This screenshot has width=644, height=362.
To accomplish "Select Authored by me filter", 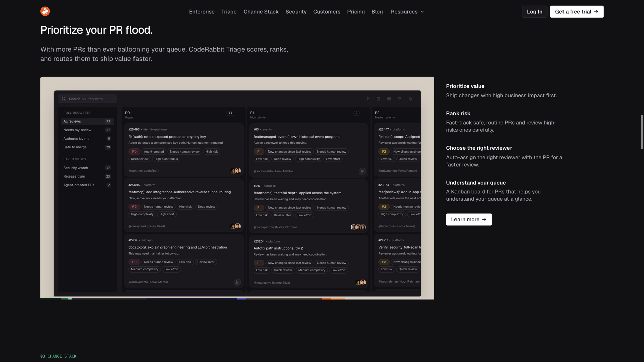I will click(87, 139).
